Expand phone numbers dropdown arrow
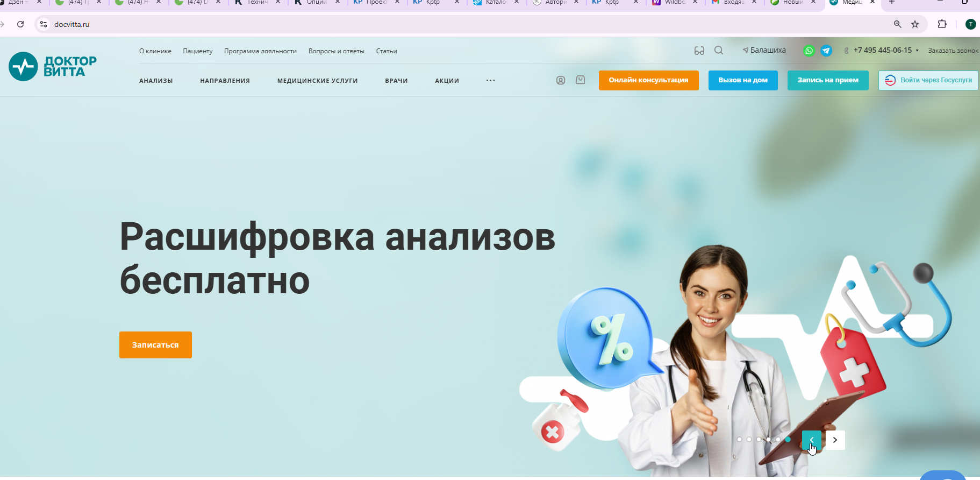This screenshot has height=480, width=980. point(917,51)
